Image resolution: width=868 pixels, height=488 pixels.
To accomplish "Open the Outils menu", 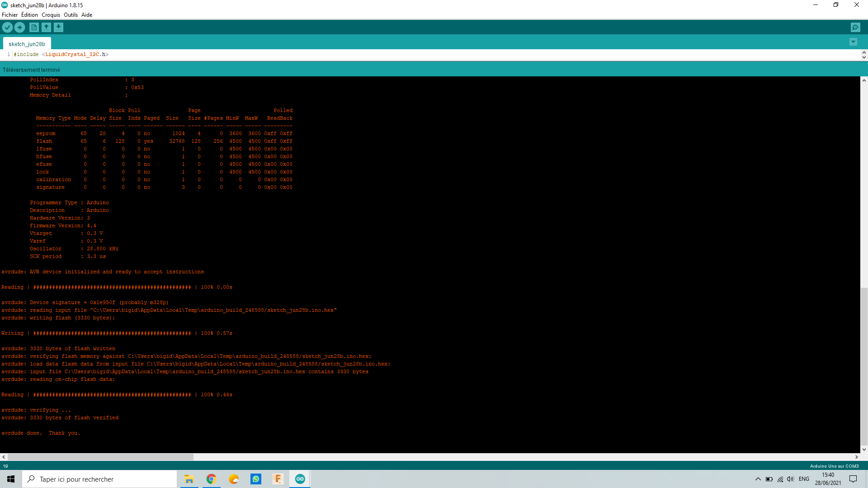I will 71,15.
